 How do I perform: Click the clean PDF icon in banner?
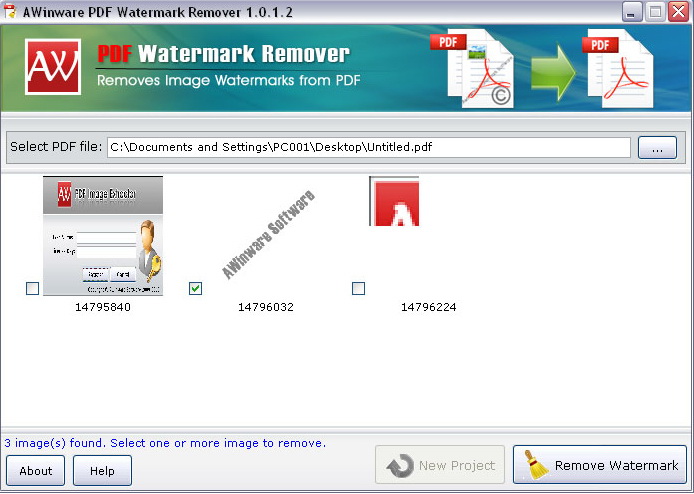tap(618, 68)
